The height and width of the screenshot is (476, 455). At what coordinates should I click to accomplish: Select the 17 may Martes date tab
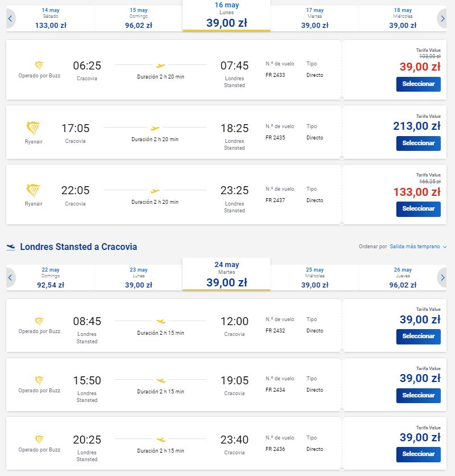[x=315, y=19]
